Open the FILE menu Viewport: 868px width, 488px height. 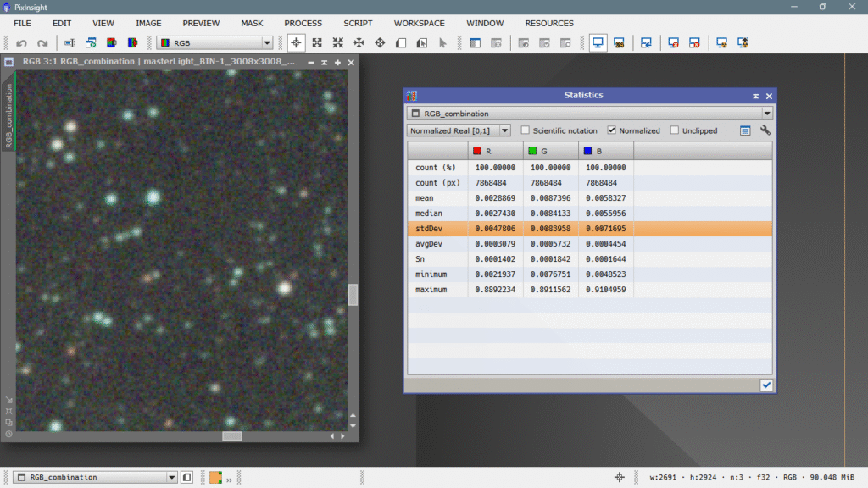tap(22, 23)
